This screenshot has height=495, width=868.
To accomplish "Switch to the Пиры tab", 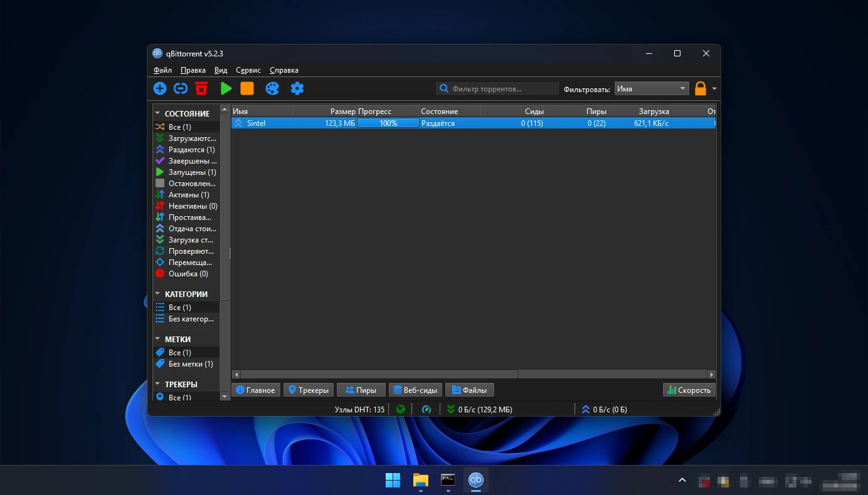I will [x=361, y=390].
